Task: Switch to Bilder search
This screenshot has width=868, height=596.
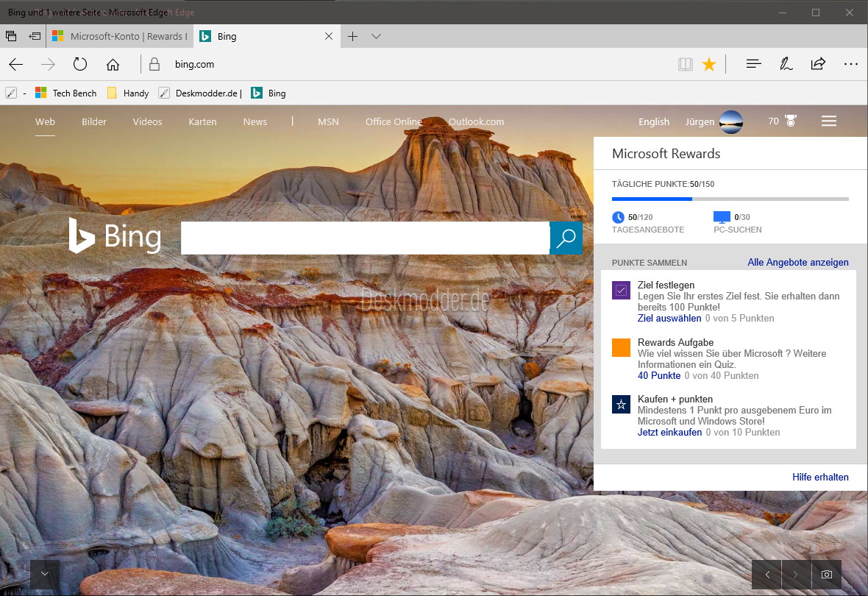Action: tap(94, 122)
